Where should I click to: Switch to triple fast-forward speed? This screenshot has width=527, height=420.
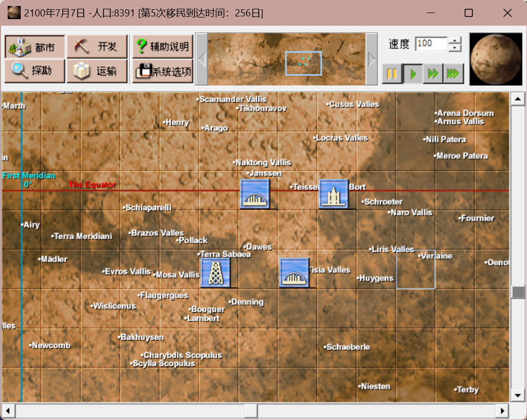453,74
